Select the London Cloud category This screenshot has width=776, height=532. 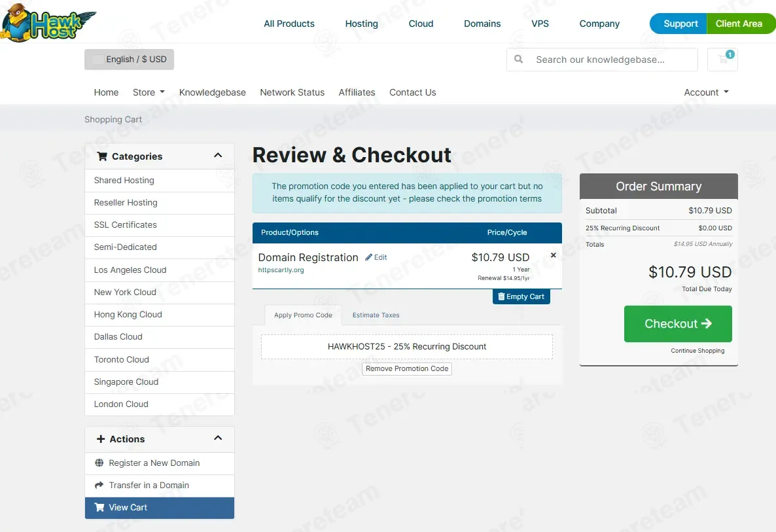(x=160, y=404)
